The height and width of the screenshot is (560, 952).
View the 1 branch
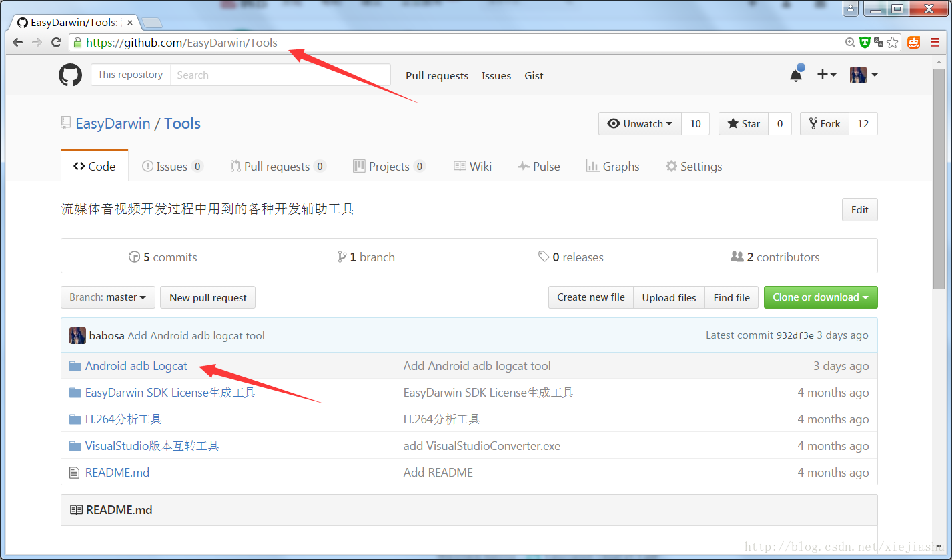tap(366, 257)
